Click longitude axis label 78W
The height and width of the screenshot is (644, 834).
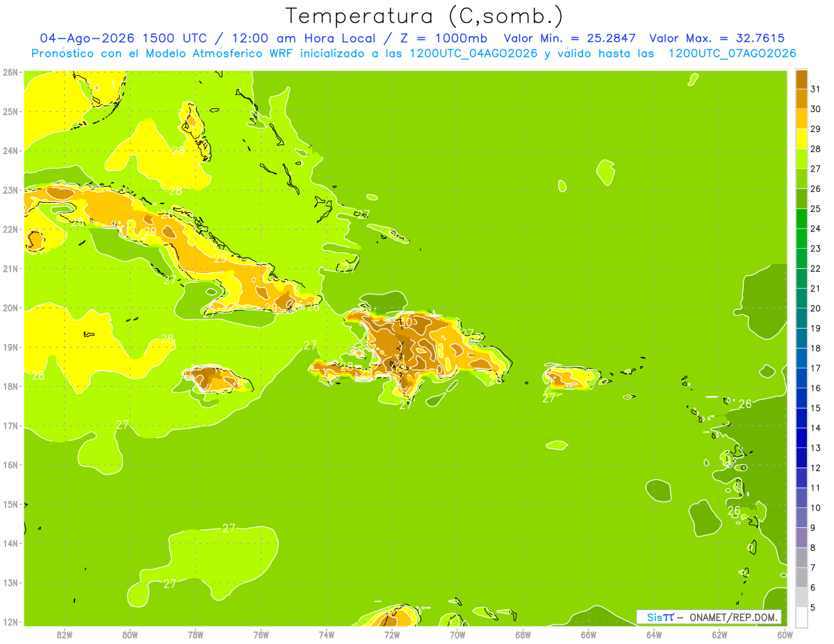pyautogui.click(x=195, y=634)
